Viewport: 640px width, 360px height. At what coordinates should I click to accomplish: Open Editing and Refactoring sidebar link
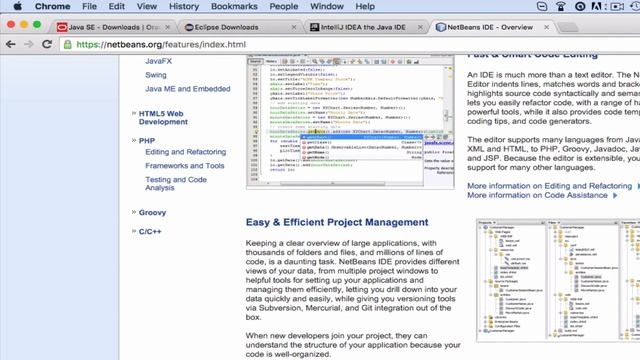click(186, 152)
